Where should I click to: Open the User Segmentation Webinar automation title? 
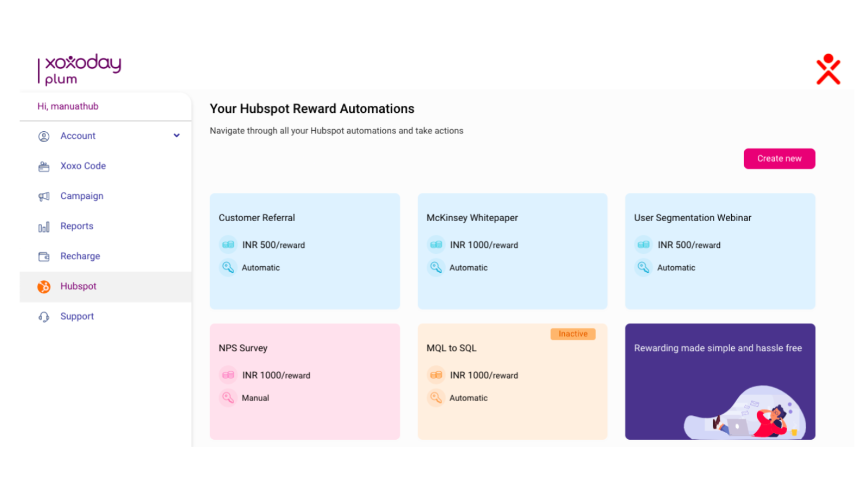[x=693, y=218]
